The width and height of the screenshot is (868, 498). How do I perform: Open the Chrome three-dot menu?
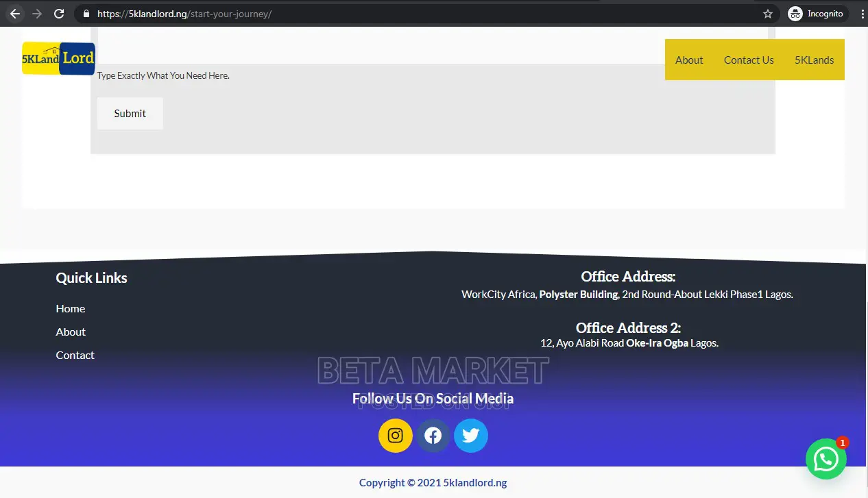click(x=862, y=14)
